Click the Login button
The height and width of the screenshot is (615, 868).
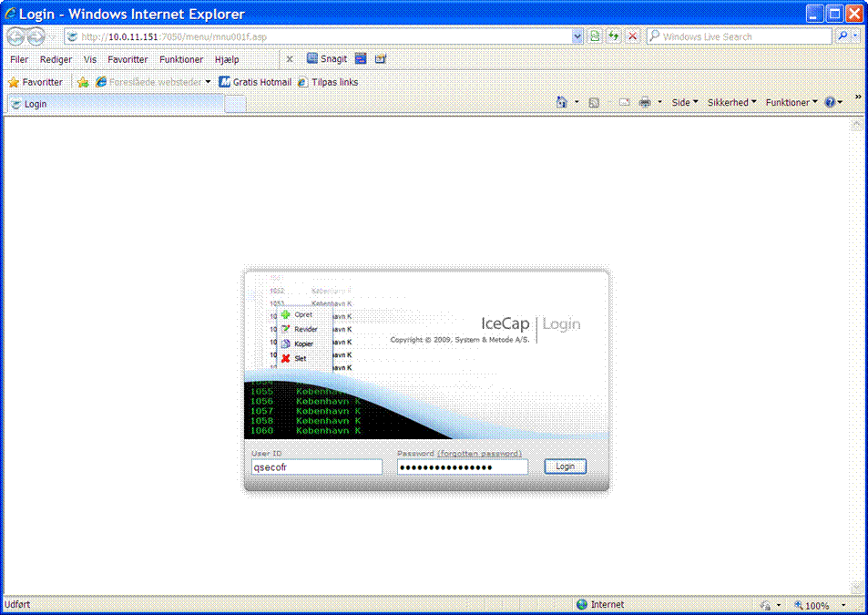565,466
